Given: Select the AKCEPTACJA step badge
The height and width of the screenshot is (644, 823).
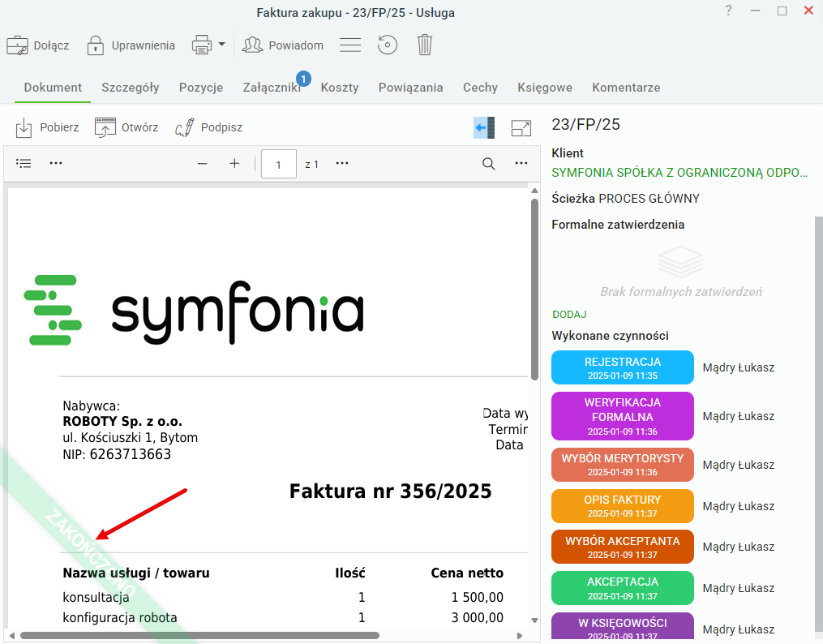Looking at the screenshot, I should pos(623,588).
